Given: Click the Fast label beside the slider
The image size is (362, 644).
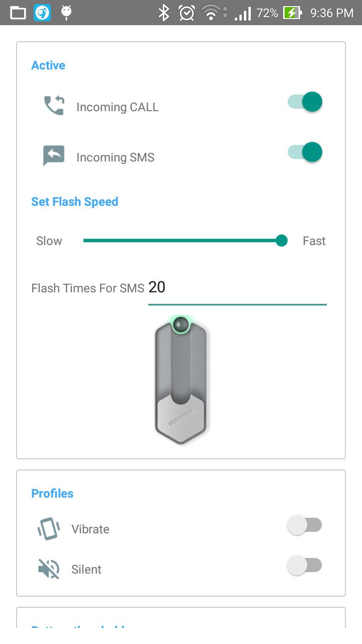Looking at the screenshot, I should [x=314, y=240].
